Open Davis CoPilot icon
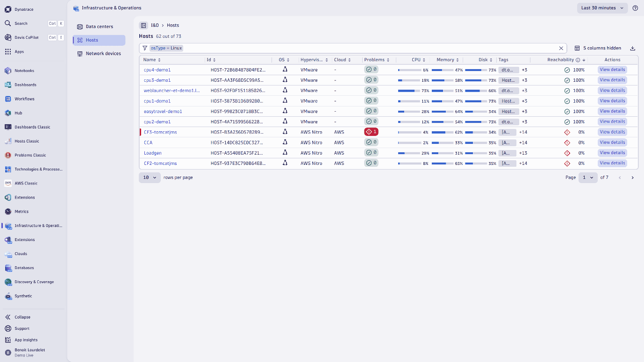Screen dimensions: 644x362 [8, 37]
